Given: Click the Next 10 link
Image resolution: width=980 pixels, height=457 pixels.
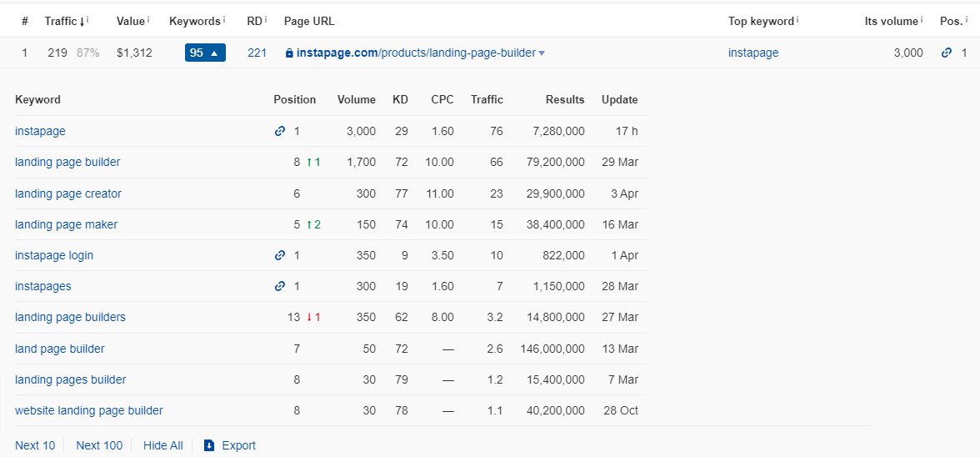Looking at the screenshot, I should point(35,445).
